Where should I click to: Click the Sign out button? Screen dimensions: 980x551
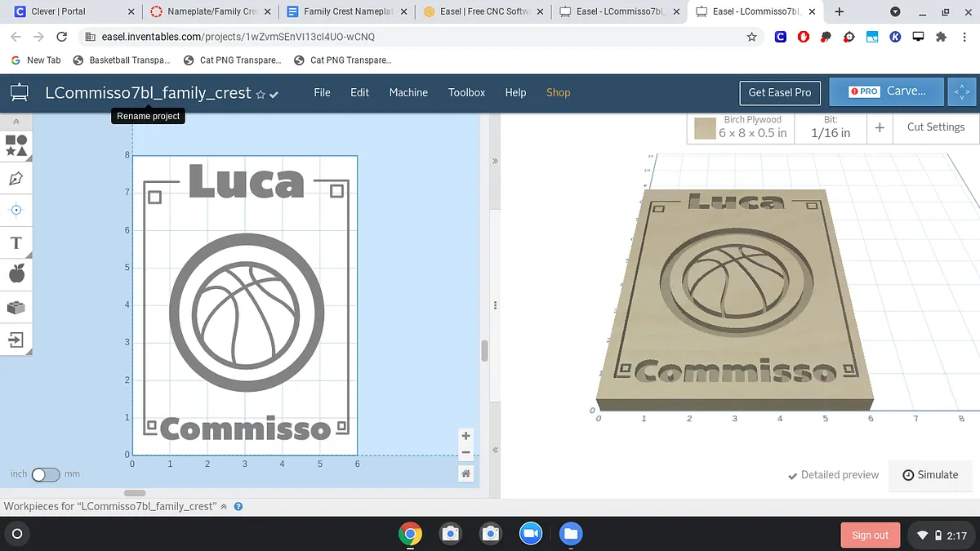click(x=870, y=535)
